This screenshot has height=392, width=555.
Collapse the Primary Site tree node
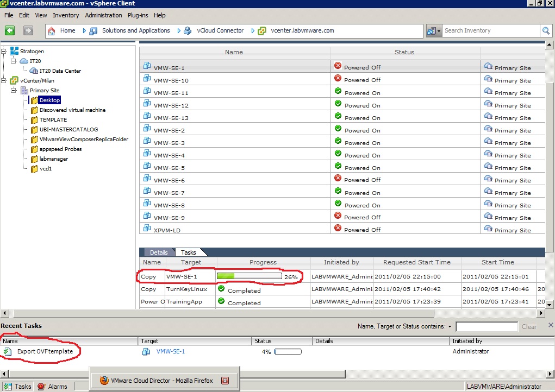point(14,90)
